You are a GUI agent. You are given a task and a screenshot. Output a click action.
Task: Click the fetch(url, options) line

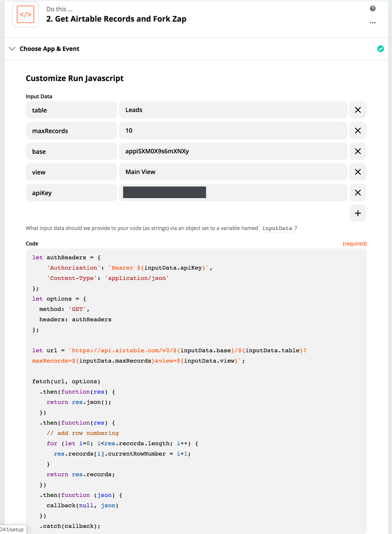(66, 381)
